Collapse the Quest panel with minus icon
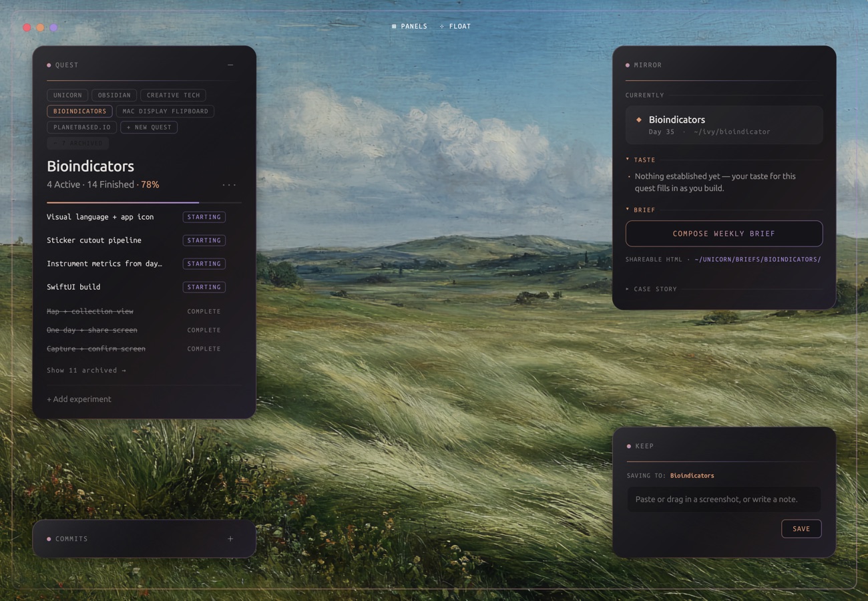 [x=230, y=65]
